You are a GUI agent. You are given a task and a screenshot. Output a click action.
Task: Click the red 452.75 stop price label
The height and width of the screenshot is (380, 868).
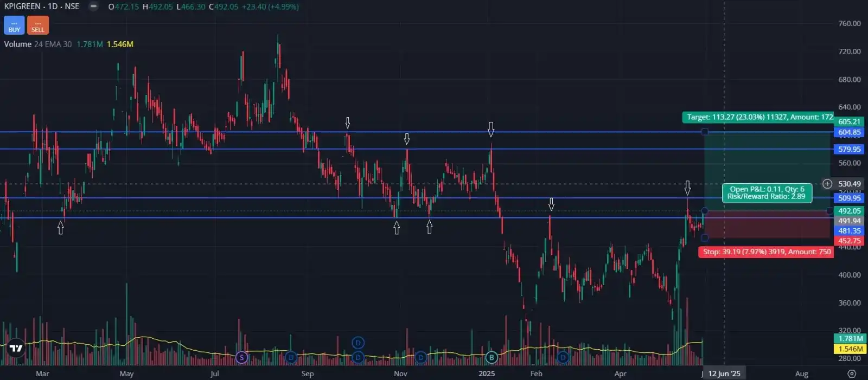click(x=849, y=241)
